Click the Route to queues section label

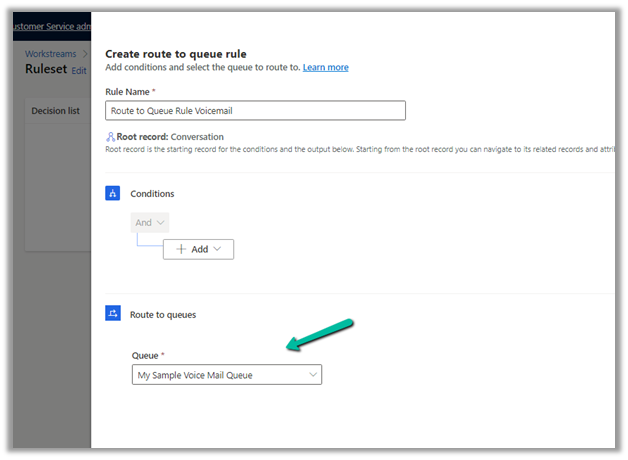coord(163,314)
